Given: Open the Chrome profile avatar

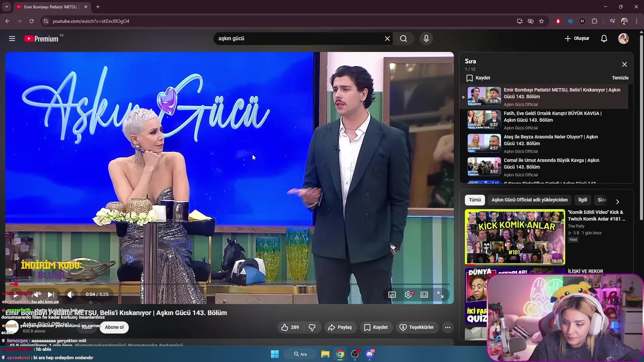Looking at the screenshot, I should [x=624, y=21].
